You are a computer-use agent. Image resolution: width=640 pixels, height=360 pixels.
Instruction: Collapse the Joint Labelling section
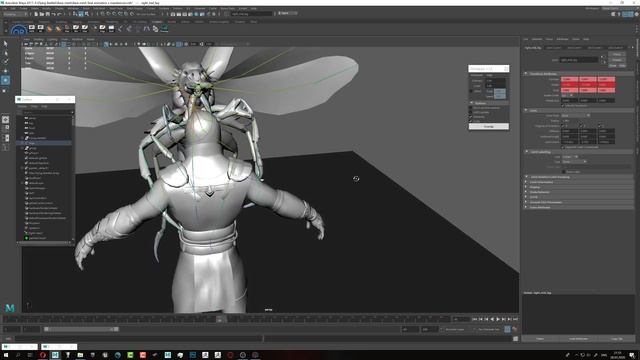526,151
